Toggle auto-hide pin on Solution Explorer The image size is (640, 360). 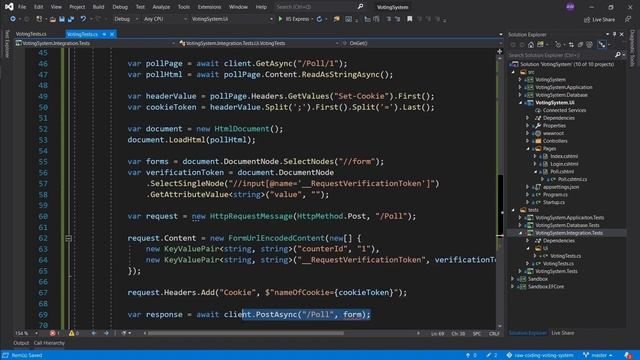pos(614,34)
